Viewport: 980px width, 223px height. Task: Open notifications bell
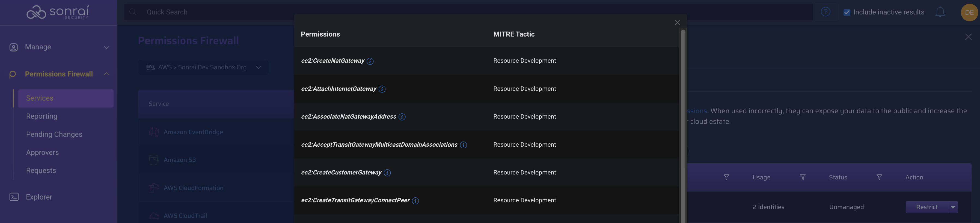940,12
